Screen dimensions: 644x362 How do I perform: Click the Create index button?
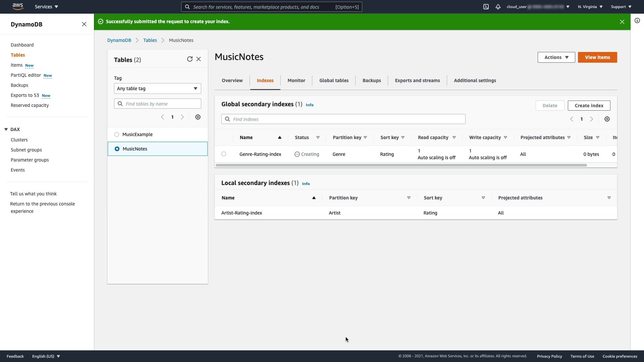(589, 106)
